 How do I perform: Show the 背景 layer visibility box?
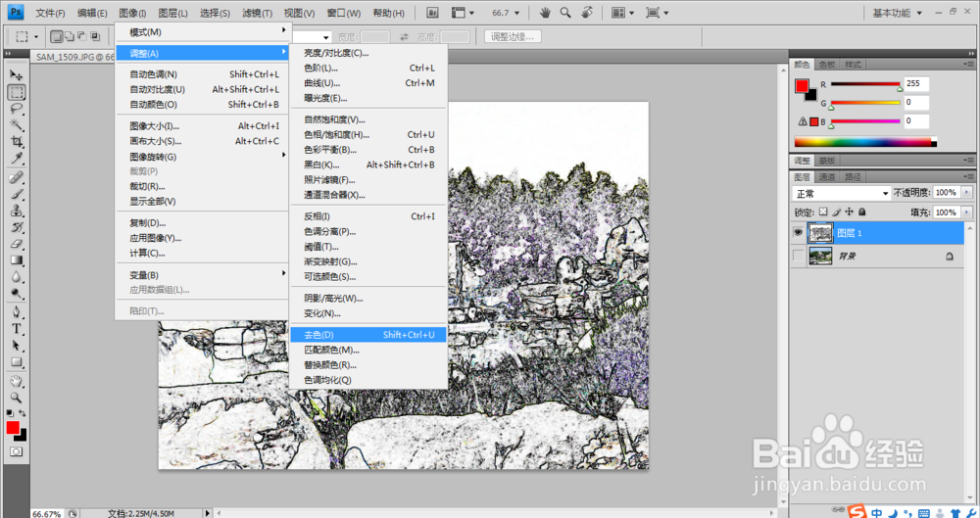click(x=798, y=256)
